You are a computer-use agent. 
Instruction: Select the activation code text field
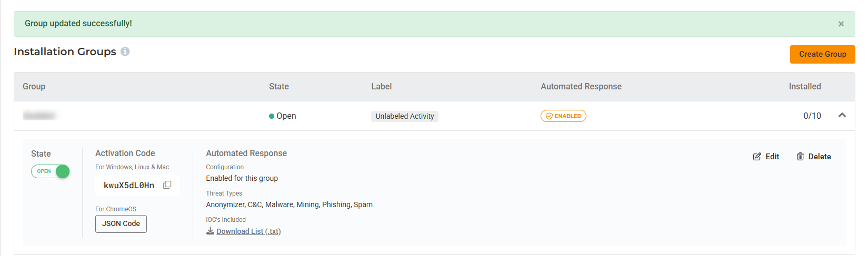point(129,186)
